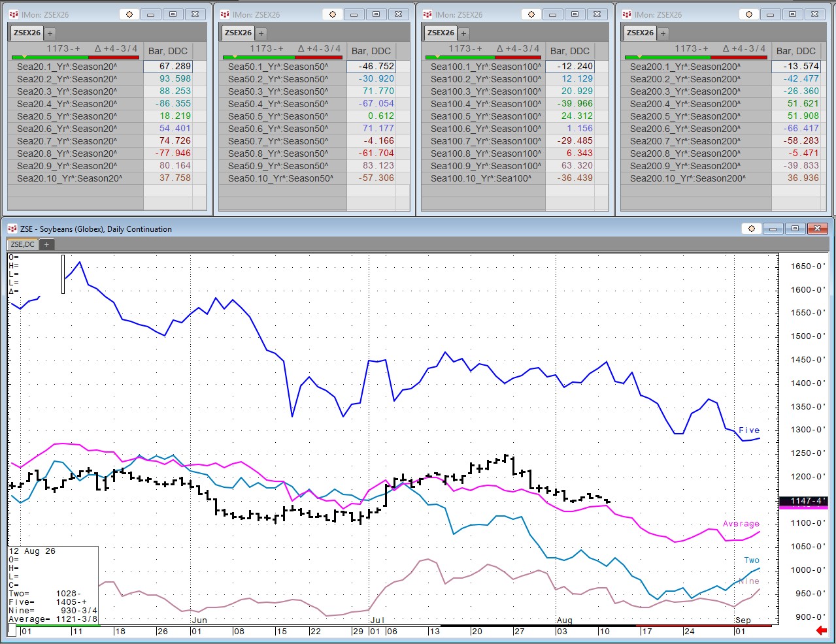Click the orange circle link button in the Sea100 IMon window
The width and height of the screenshot is (836, 644).
pyautogui.click(x=531, y=14)
